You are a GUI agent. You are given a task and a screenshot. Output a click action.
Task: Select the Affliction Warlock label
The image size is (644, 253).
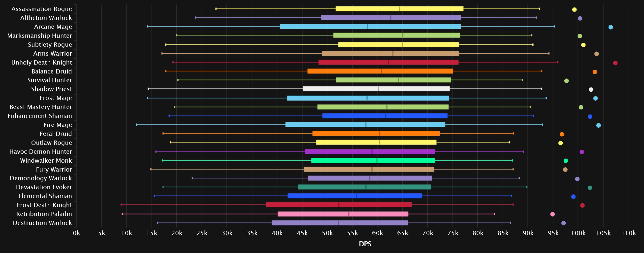click(46, 18)
